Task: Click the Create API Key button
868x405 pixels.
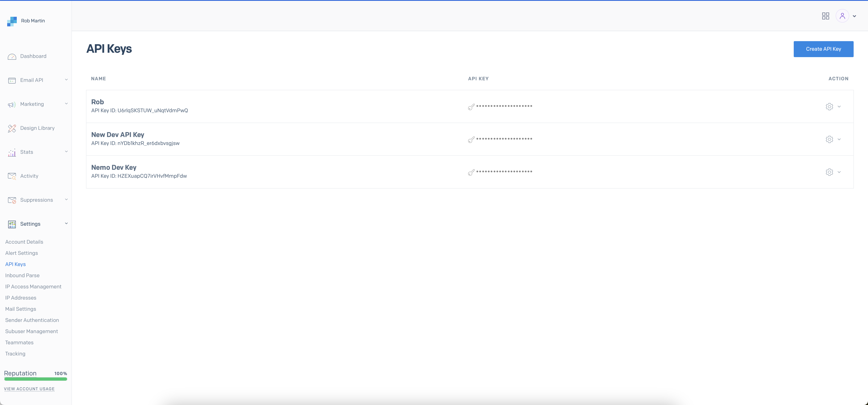Action: tap(823, 49)
